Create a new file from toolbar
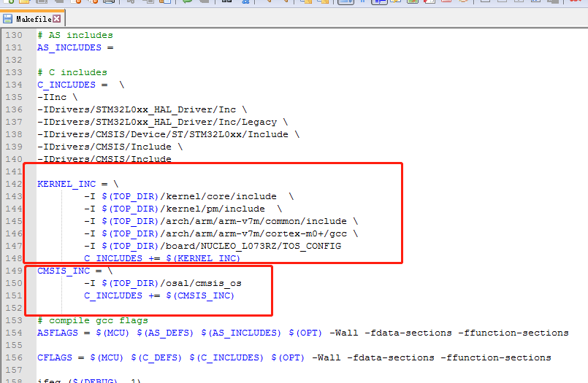Viewport: 588px width, 383px height. click(x=10, y=1)
